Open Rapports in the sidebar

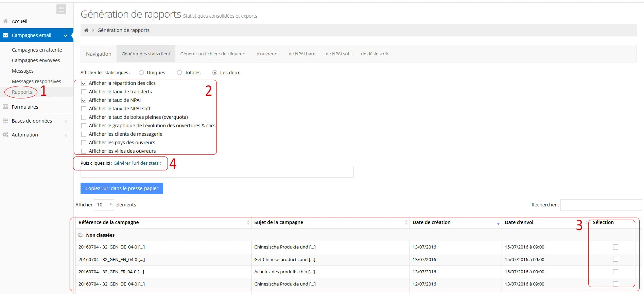(22, 92)
